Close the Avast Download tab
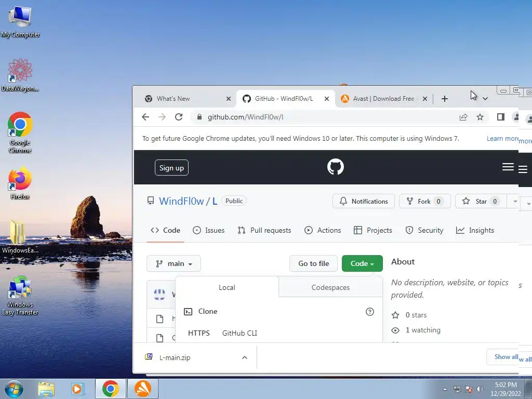The image size is (532, 399). point(425,99)
